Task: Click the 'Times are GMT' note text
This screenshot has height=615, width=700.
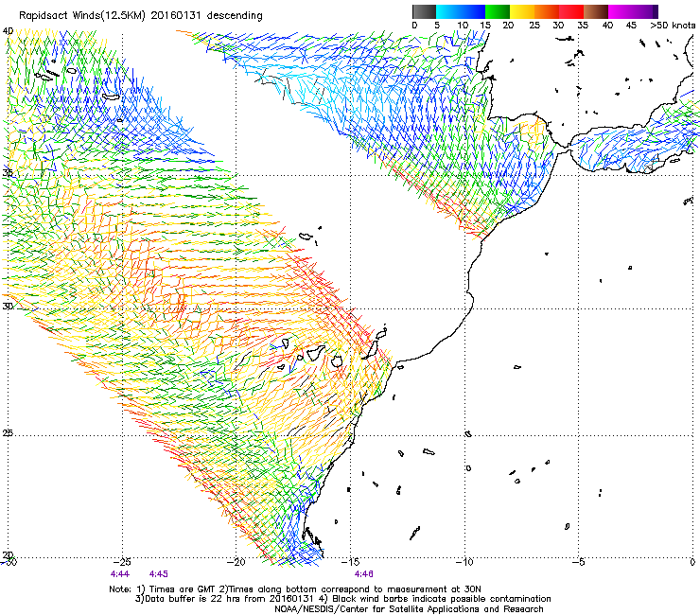Action: click(182, 589)
